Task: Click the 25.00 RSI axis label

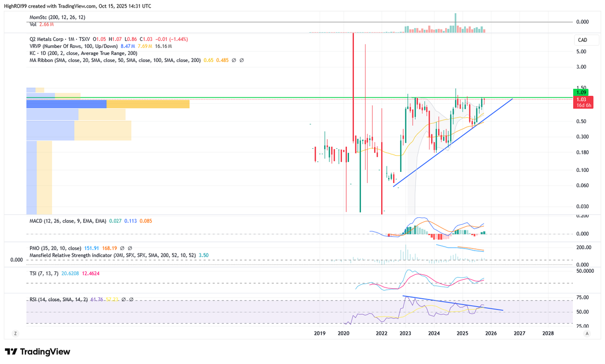Action: pyautogui.click(x=582, y=326)
